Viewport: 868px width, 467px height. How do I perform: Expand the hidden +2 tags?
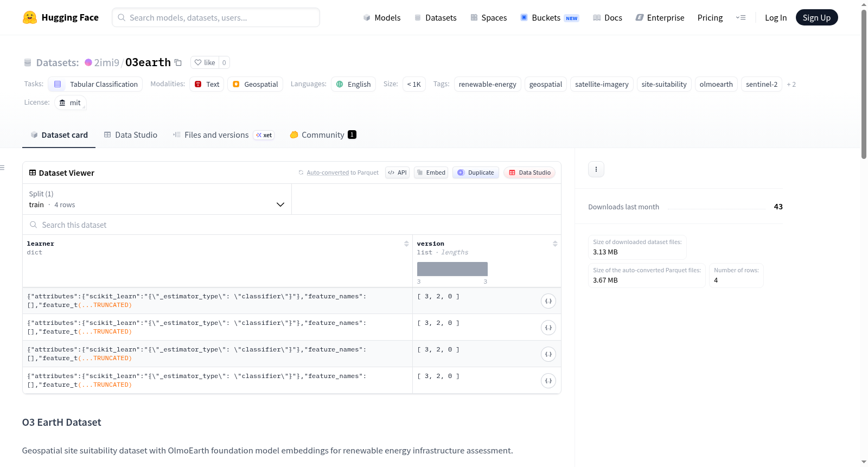pyautogui.click(x=791, y=84)
